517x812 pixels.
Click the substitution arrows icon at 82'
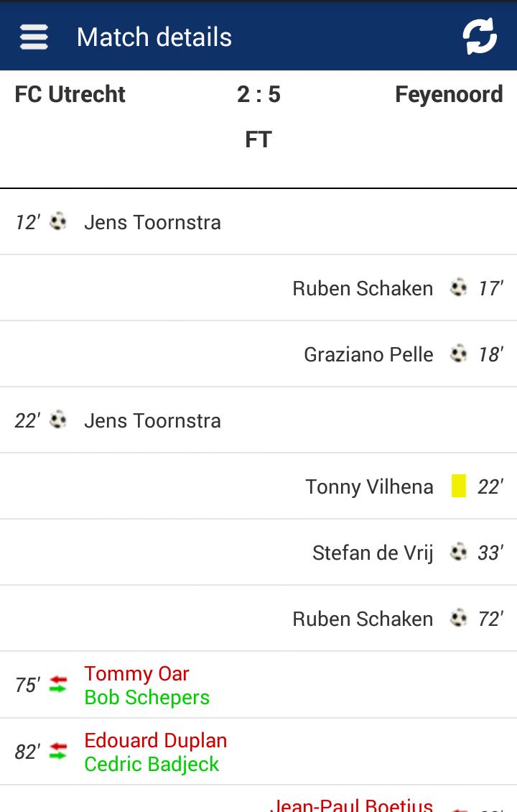point(58,752)
